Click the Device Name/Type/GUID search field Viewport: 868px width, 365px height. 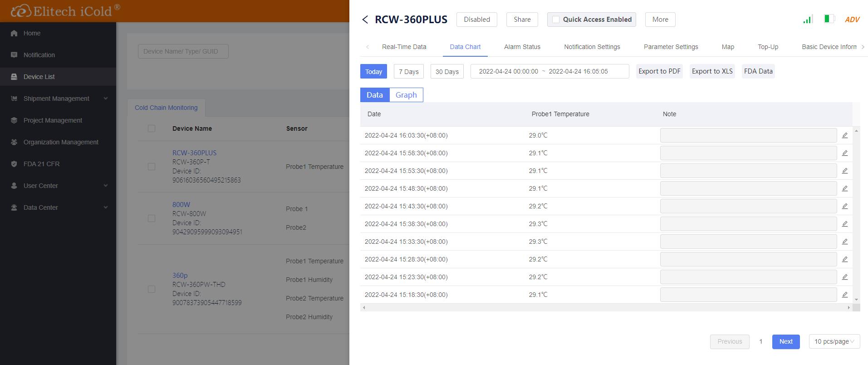(x=183, y=51)
